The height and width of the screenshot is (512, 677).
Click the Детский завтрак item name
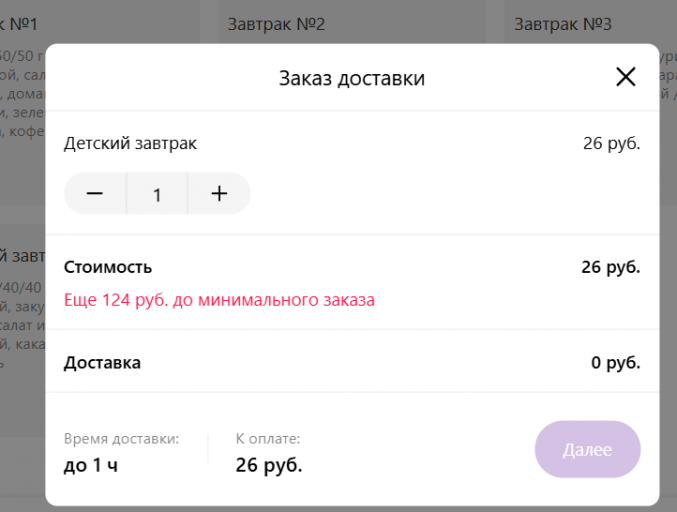pos(130,144)
